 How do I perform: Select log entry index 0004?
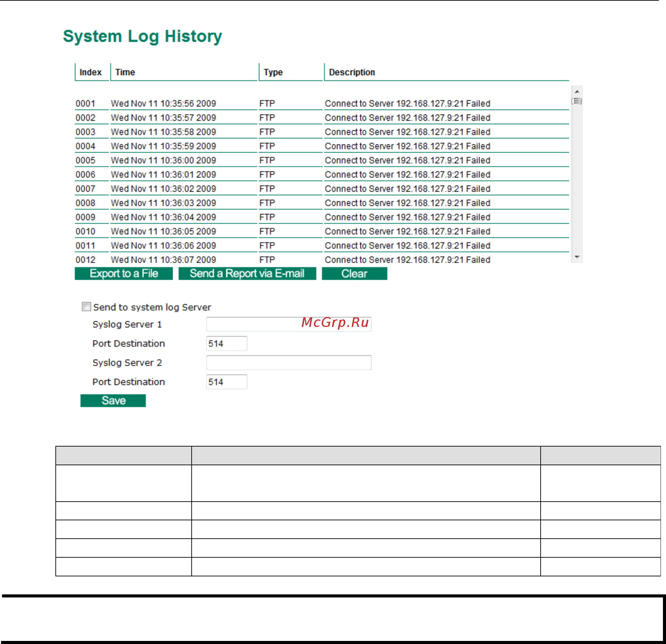85,146
